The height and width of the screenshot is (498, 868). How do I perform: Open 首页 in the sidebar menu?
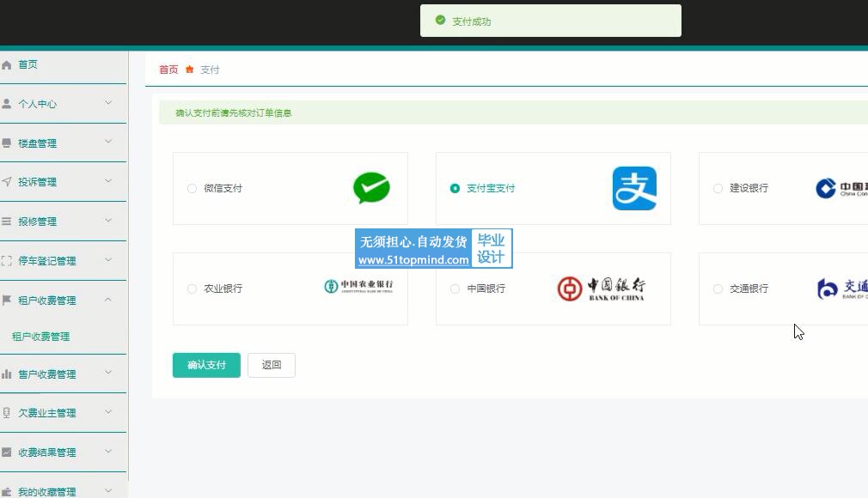click(63, 64)
